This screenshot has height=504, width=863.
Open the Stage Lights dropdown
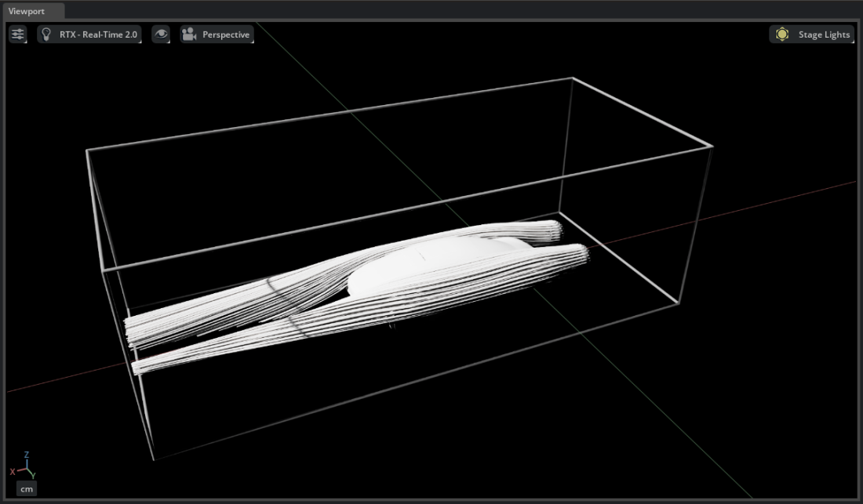(x=823, y=34)
